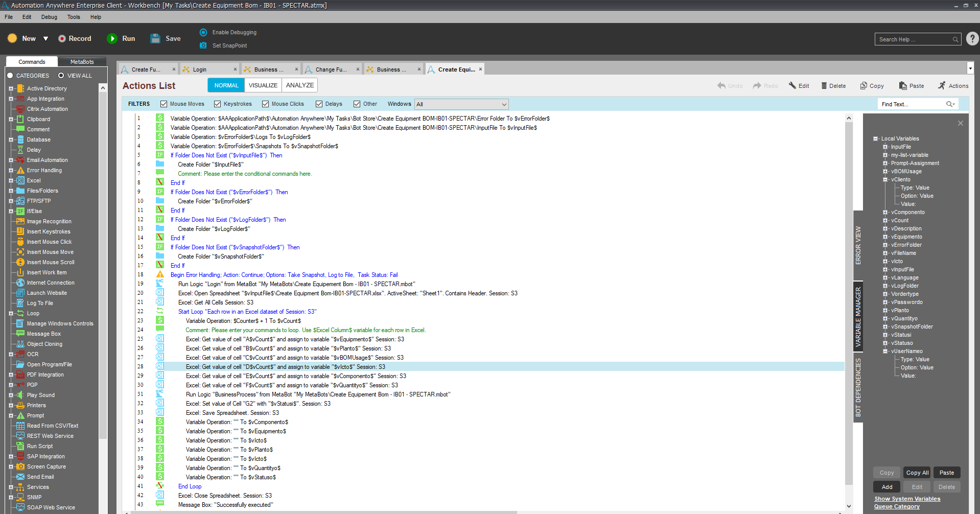980x514 pixels.
Task: Expand the Active Directory command category
Action: pos(11,88)
